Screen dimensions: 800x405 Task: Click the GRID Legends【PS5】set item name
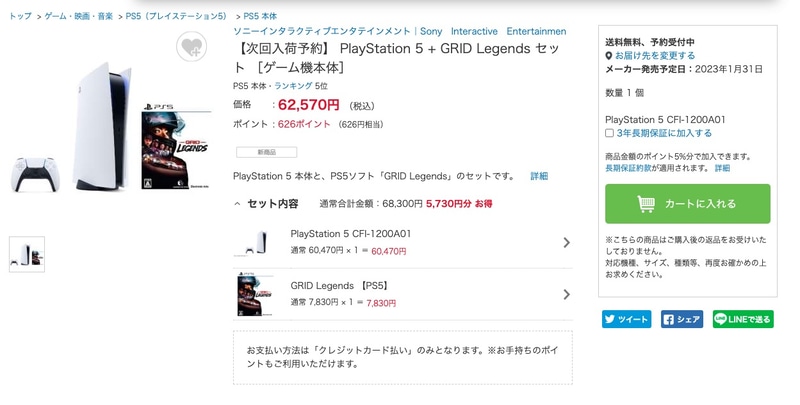(x=340, y=286)
